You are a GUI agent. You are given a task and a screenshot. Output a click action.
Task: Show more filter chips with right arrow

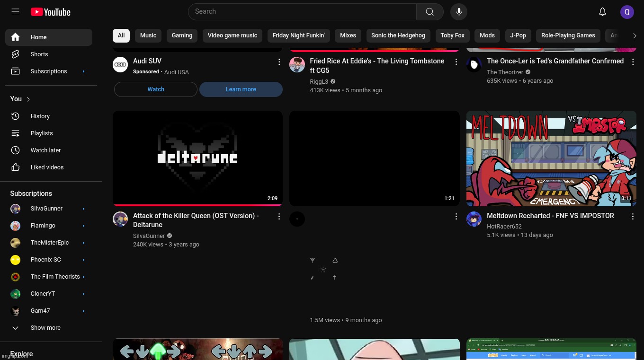pos(635,35)
